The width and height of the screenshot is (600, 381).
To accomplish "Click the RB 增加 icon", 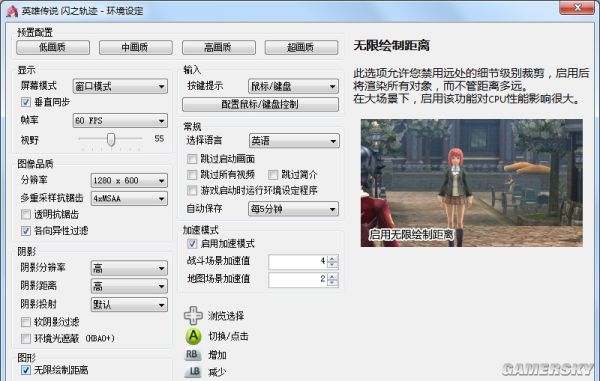I will (x=192, y=355).
